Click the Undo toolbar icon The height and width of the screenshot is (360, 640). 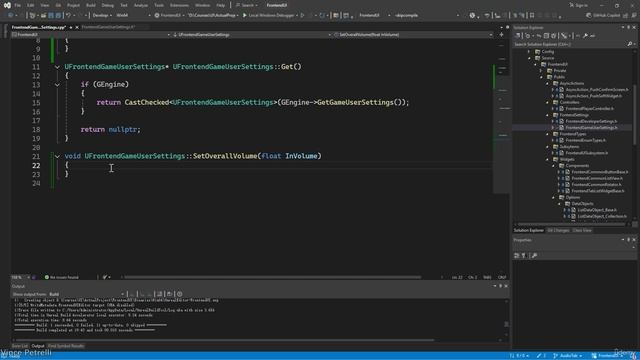pyautogui.click(x=68, y=15)
